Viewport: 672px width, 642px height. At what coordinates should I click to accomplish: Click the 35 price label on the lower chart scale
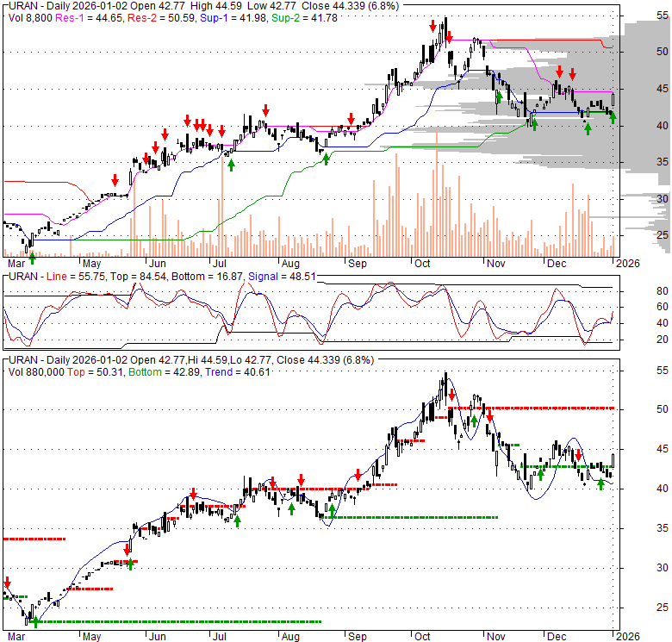663,528
